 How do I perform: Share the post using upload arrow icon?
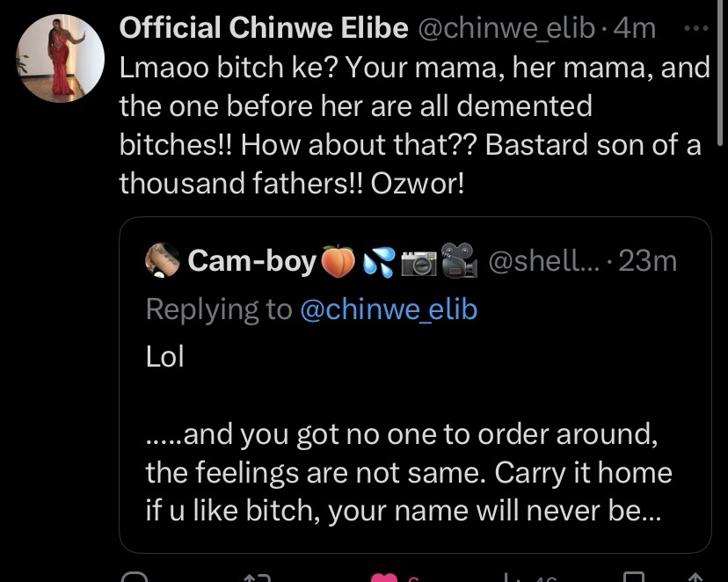pyautogui.click(x=695, y=578)
